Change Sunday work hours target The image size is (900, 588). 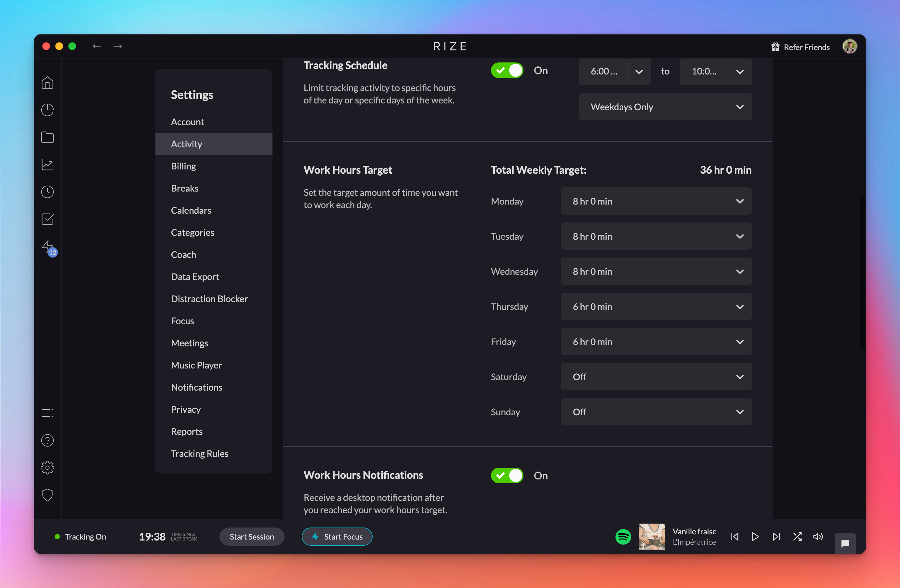tap(656, 412)
